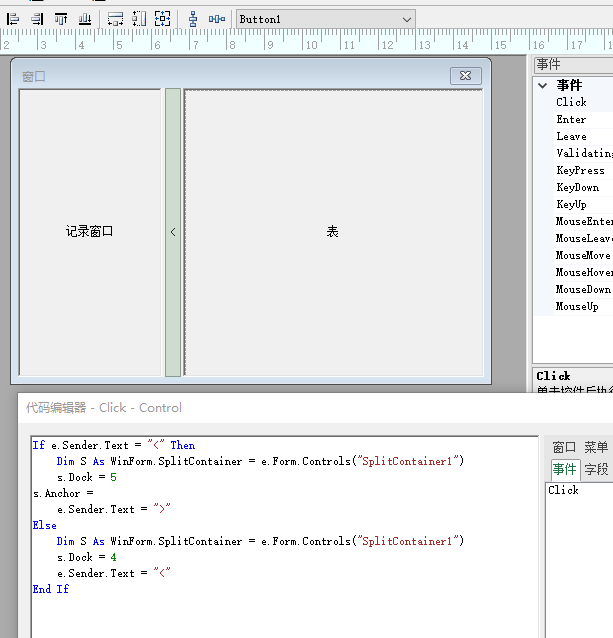This screenshot has width=613, height=638.
Task: Select the Leave event row
Action: (582, 137)
